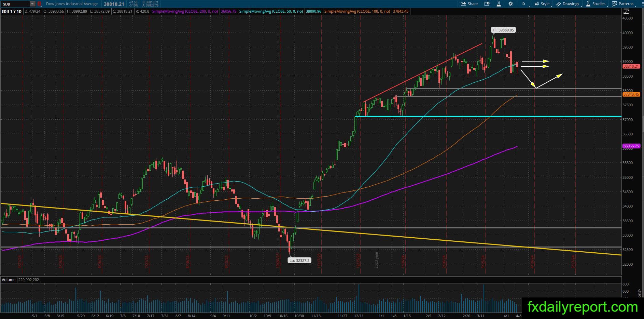Screen dimensions: 644x319
Task: Click the close price C: 38818.21 readout
Action: point(122,11)
